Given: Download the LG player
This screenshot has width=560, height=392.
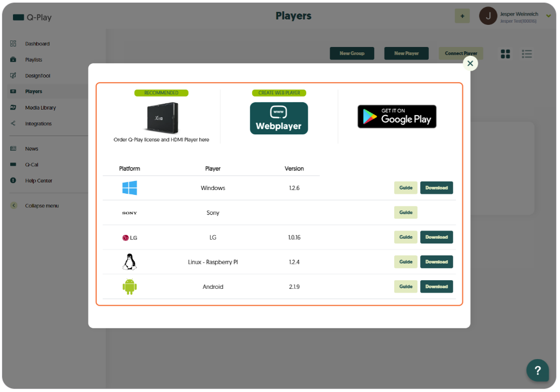Looking at the screenshot, I should [436, 237].
